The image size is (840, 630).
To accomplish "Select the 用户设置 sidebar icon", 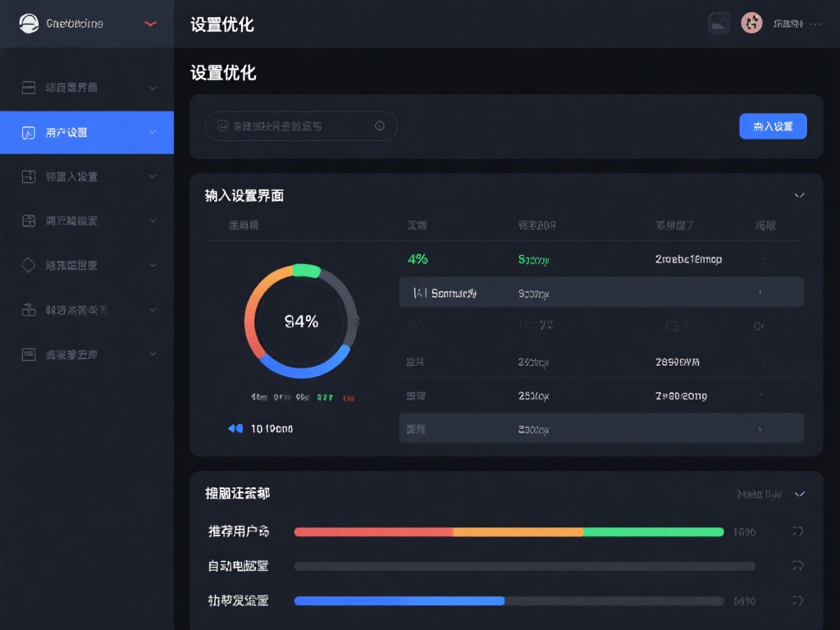I will coord(29,132).
